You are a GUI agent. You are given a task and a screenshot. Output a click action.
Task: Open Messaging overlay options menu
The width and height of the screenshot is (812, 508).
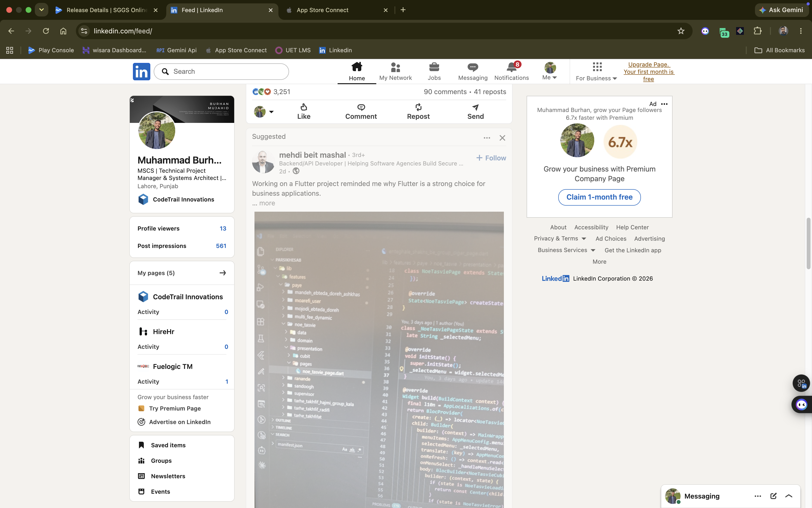[x=758, y=496]
